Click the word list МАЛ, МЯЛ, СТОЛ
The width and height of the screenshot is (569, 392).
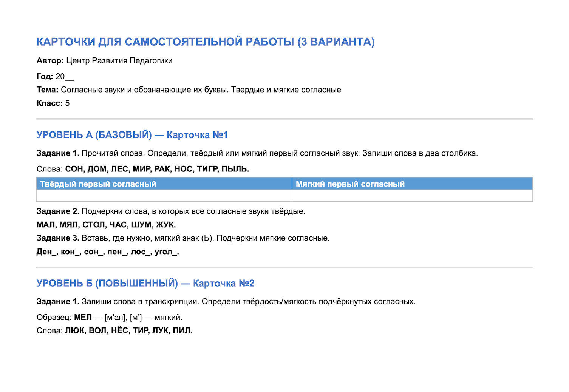[x=106, y=225]
